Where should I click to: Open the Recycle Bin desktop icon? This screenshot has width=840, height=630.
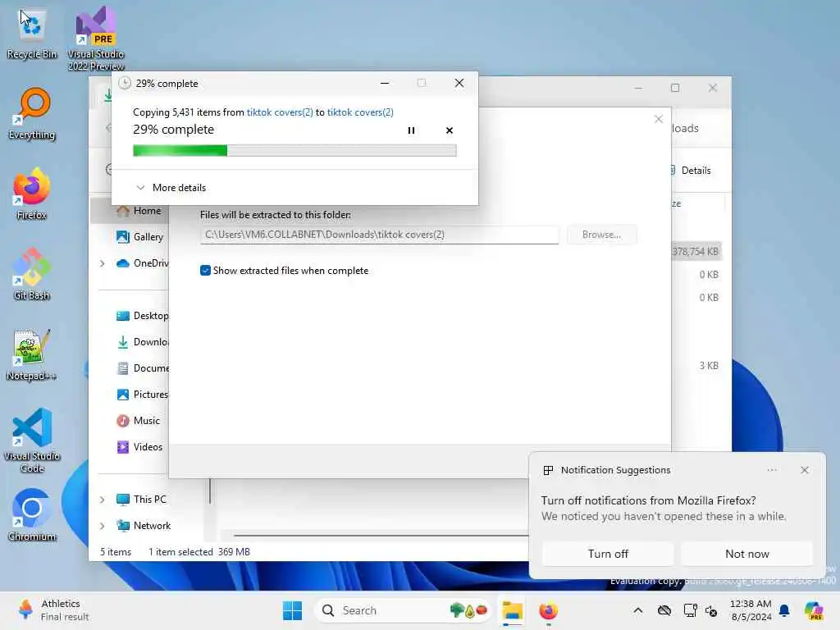32,33
